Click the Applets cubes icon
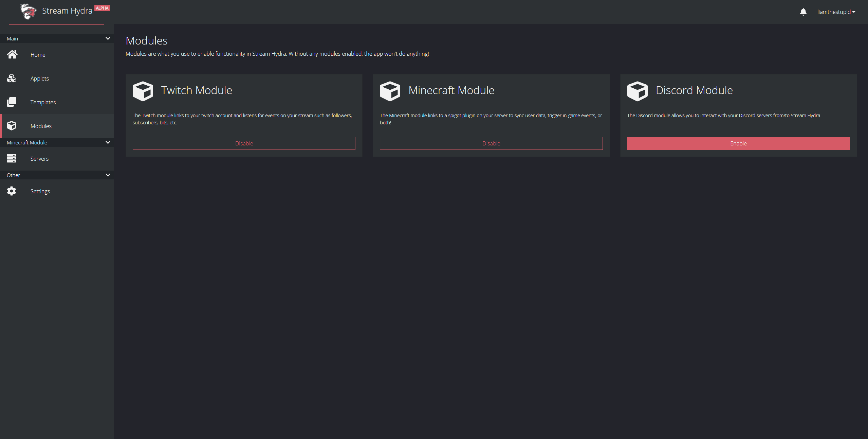 (x=12, y=78)
